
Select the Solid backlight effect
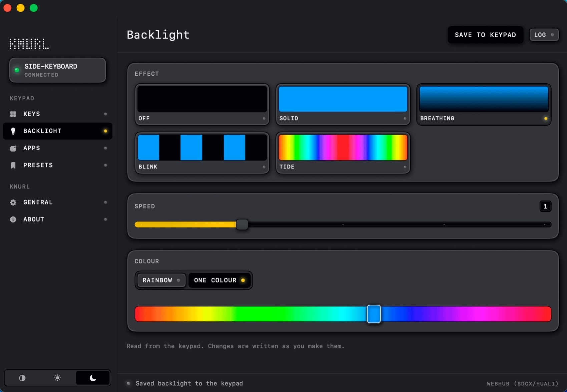point(343,104)
